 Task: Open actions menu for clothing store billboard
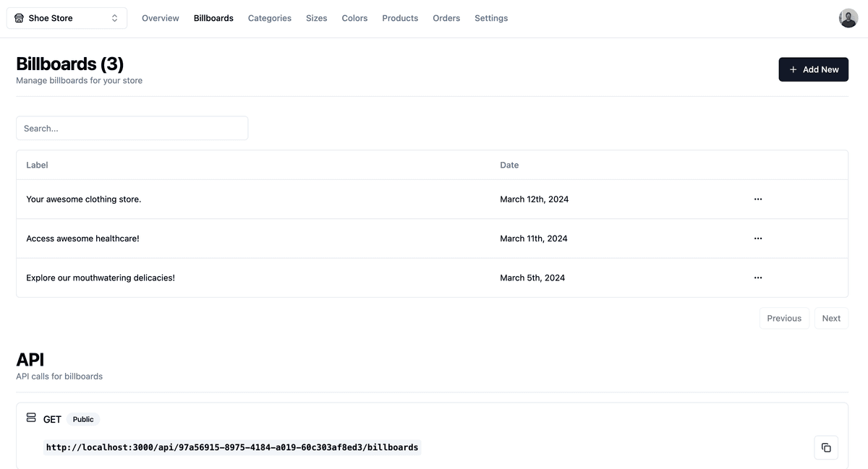pyautogui.click(x=757, y=199)
